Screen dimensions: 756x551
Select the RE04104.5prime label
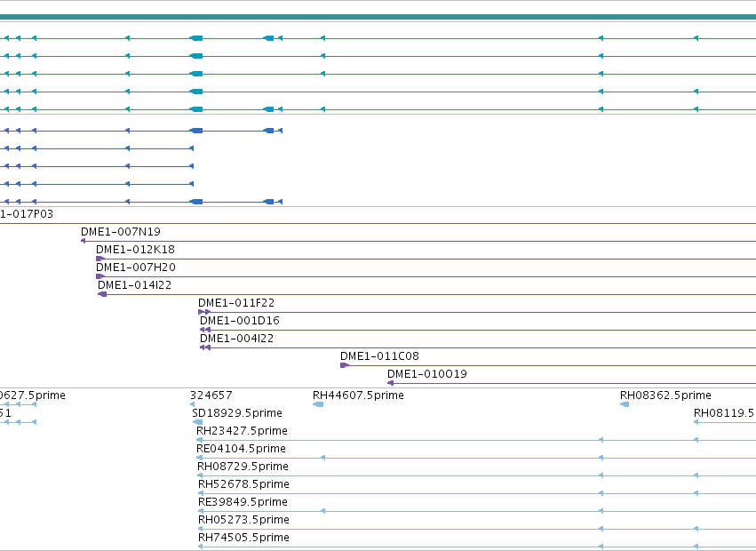(x=241, y=449)
